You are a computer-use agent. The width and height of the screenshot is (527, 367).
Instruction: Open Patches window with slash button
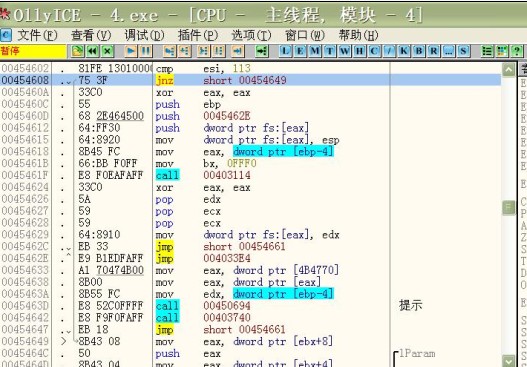point(389,51)
